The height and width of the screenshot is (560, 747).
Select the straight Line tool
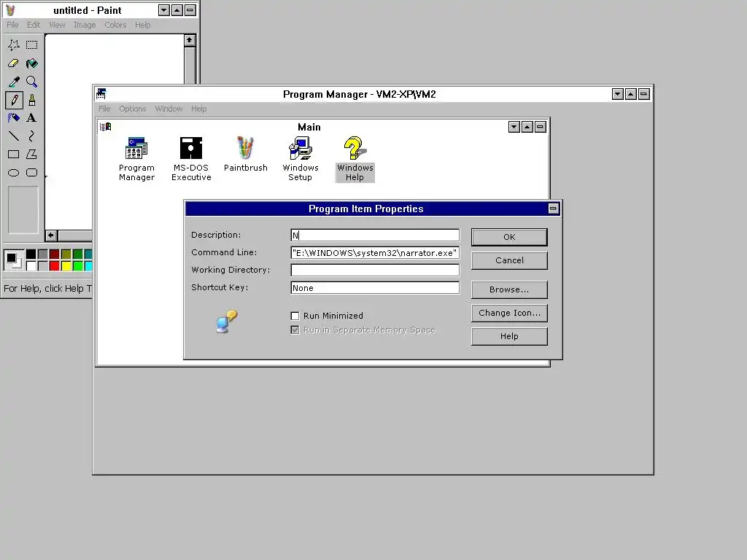pos(14,136)
